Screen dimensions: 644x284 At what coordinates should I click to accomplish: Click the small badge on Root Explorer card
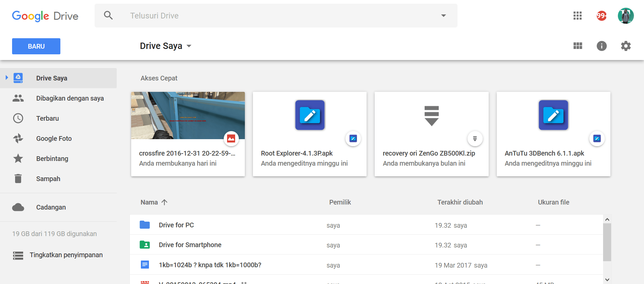coord(353,138)
